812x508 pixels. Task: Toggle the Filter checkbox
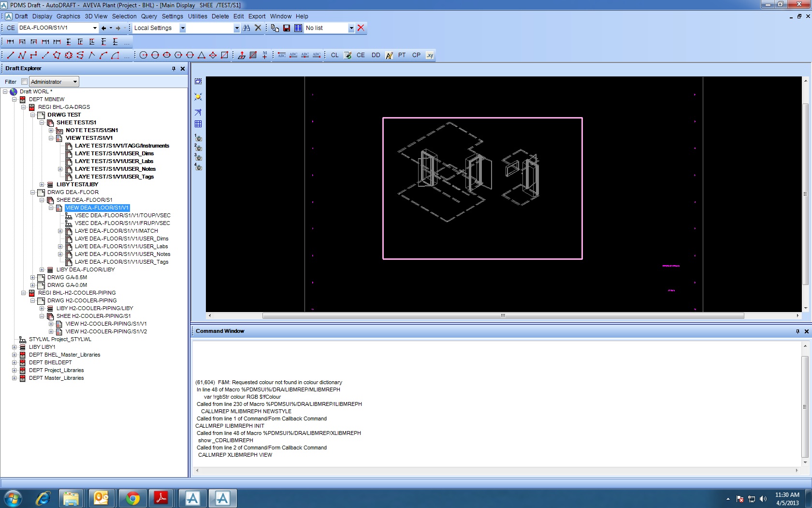coord(25,82)
